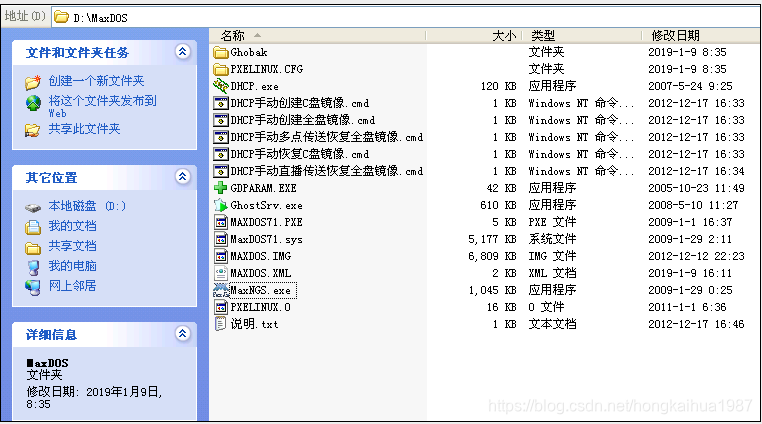Select file name DHCP手动创建全盘镜像.cmd
The image size is (762, 424).
[303, 120]
